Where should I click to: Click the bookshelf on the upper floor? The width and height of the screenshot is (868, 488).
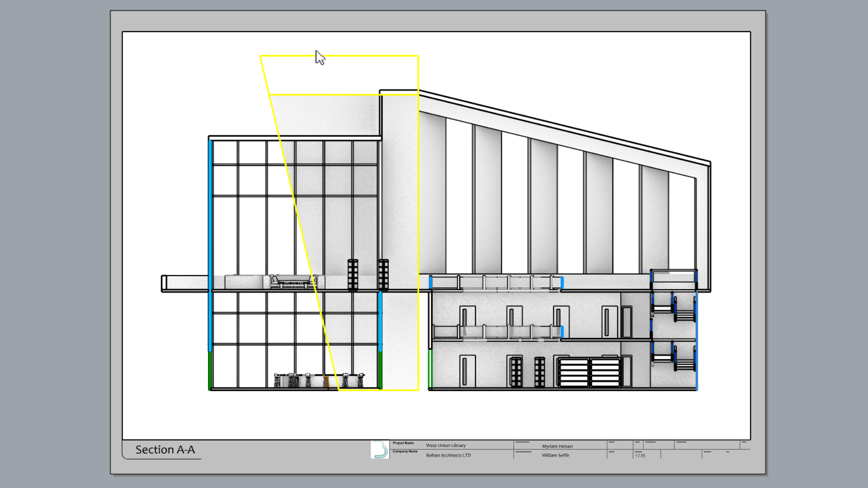(x=353, y=274)
